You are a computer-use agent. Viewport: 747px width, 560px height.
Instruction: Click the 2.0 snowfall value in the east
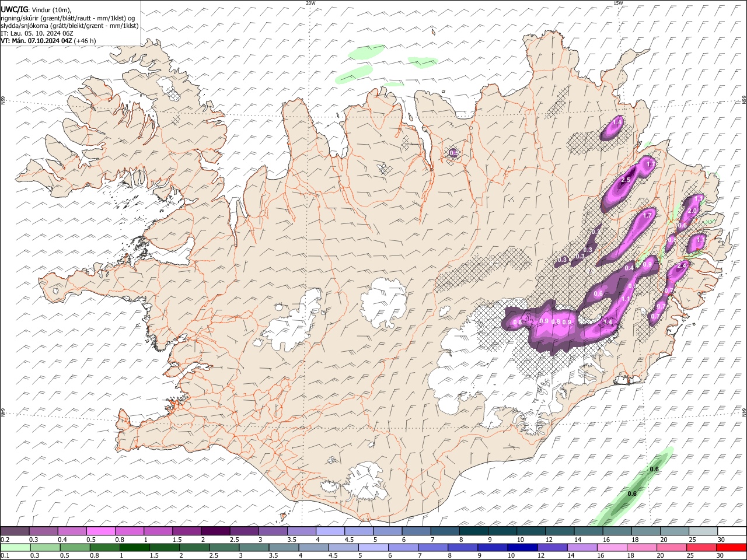coord(693,211)
